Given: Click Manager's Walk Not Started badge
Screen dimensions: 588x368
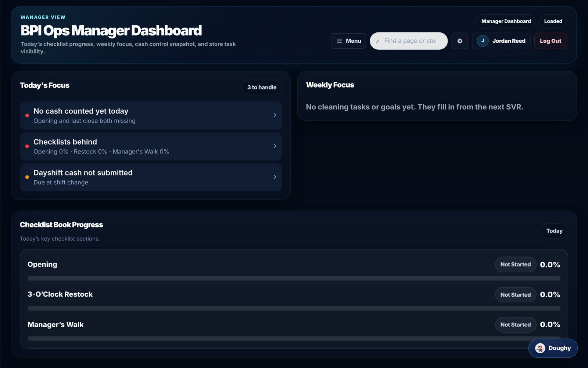Looking at the screenshot, I should click(x=516, y=325).
